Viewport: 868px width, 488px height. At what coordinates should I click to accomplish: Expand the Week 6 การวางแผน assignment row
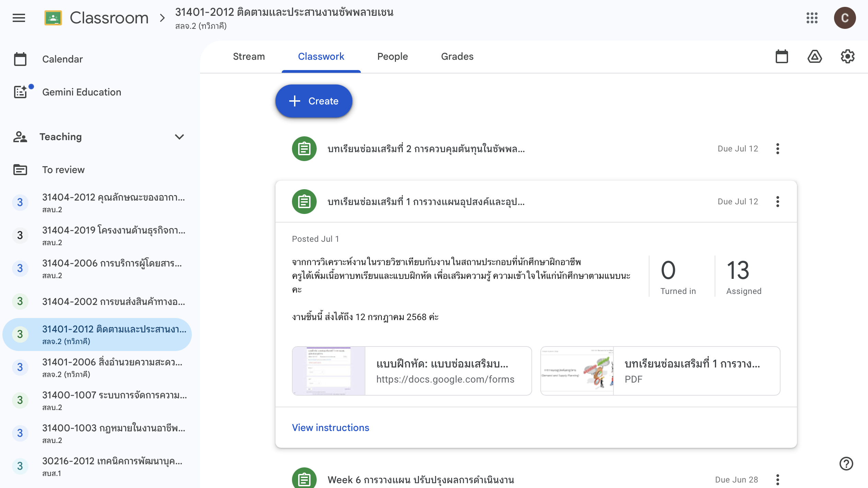pos(536,478)
